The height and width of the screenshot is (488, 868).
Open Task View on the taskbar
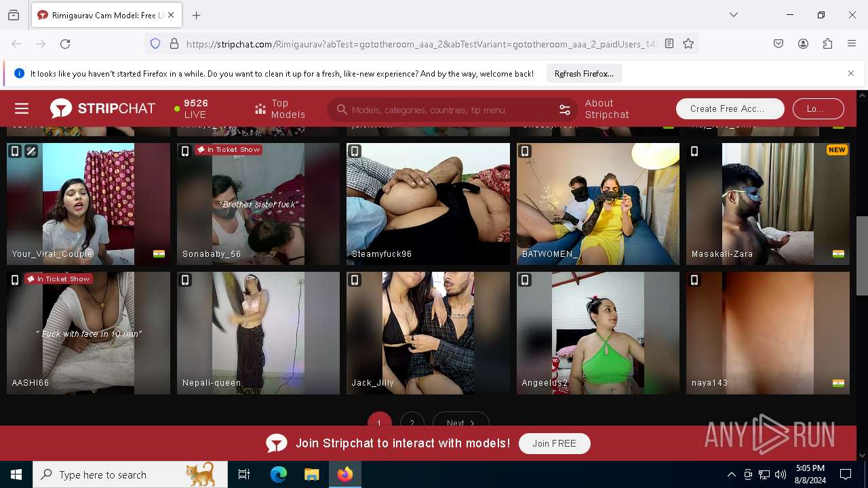click(x=244, y=474)
